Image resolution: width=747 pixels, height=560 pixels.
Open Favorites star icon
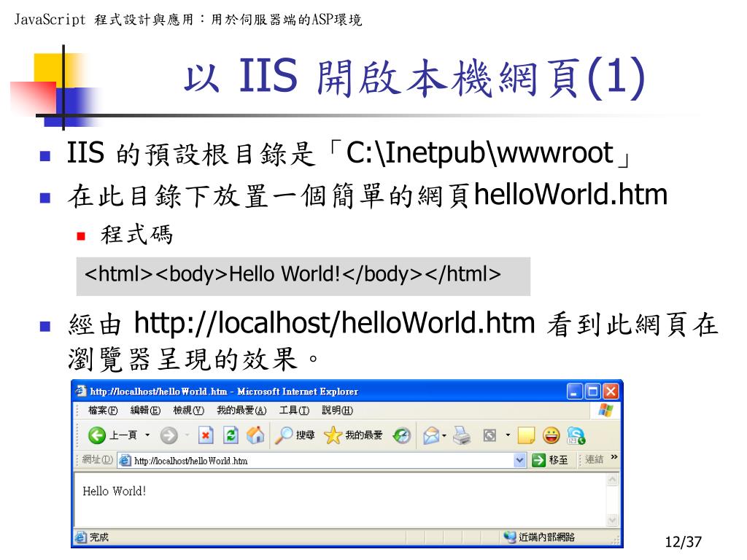click(x=333, y=435)
